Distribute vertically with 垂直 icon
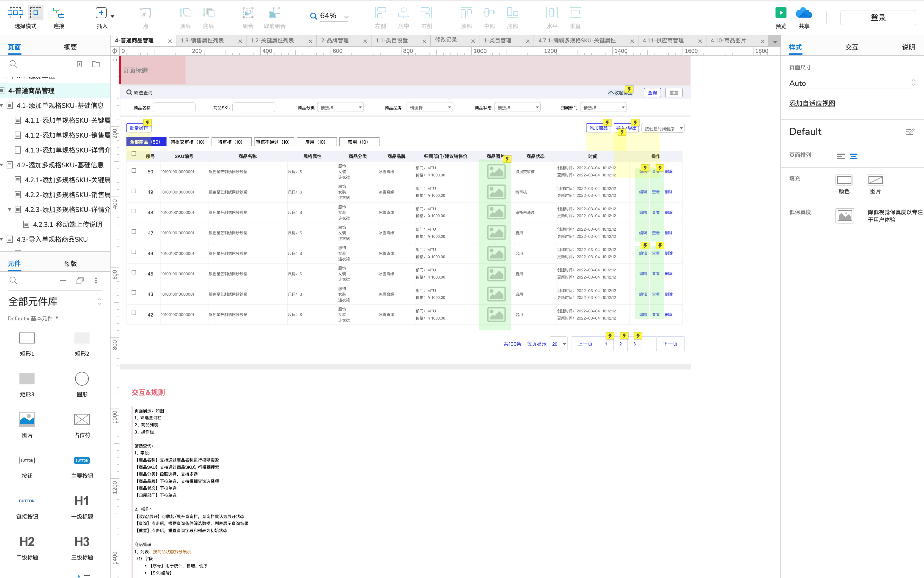 pyautogui.click(x=575, y=13)
